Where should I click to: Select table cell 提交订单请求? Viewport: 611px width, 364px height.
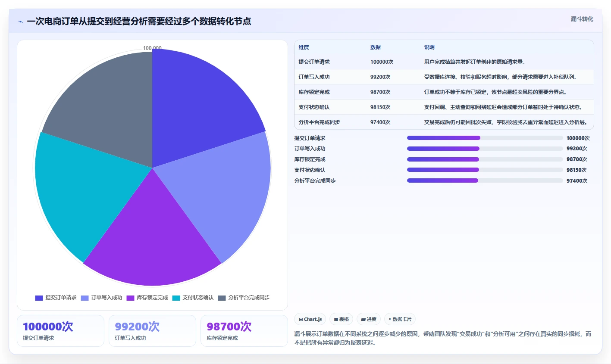tap(314, 62)
